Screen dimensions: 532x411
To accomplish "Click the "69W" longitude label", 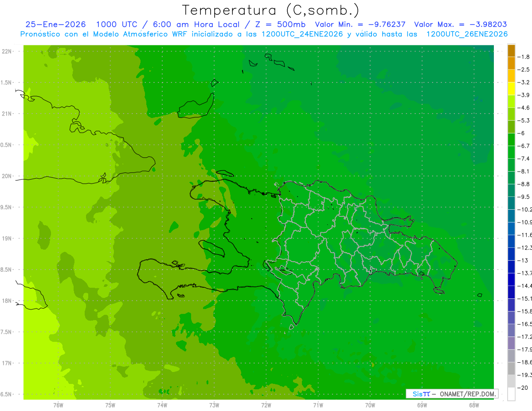I will (422, 405).
